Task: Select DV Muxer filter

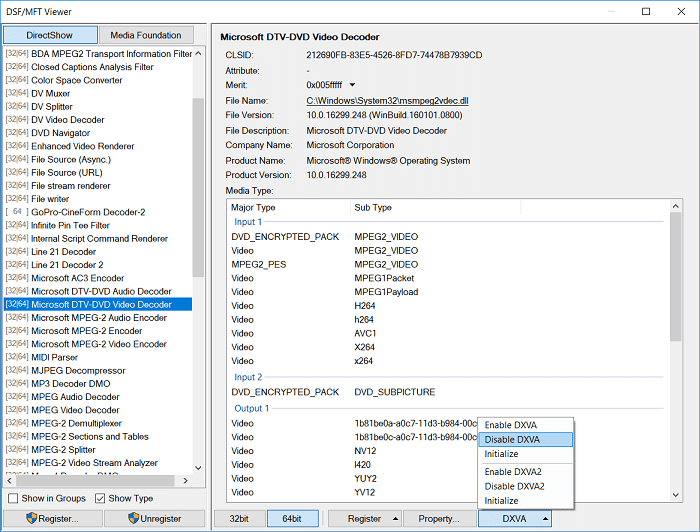Action: [x=98, y=93]
